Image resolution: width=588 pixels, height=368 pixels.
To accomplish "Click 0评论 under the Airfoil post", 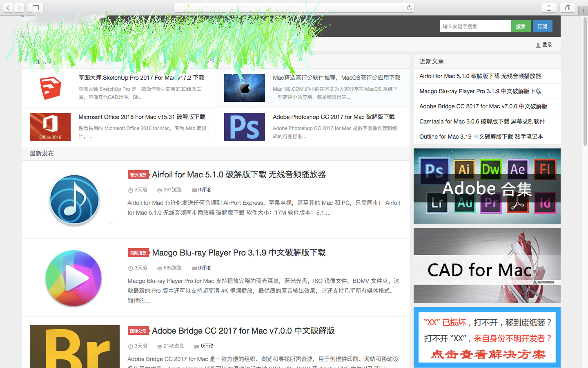I will point(205,190).
